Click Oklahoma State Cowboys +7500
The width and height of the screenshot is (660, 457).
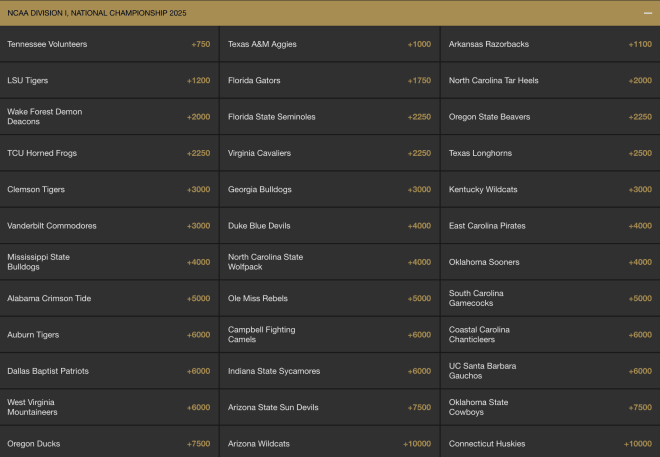(551, 407)
